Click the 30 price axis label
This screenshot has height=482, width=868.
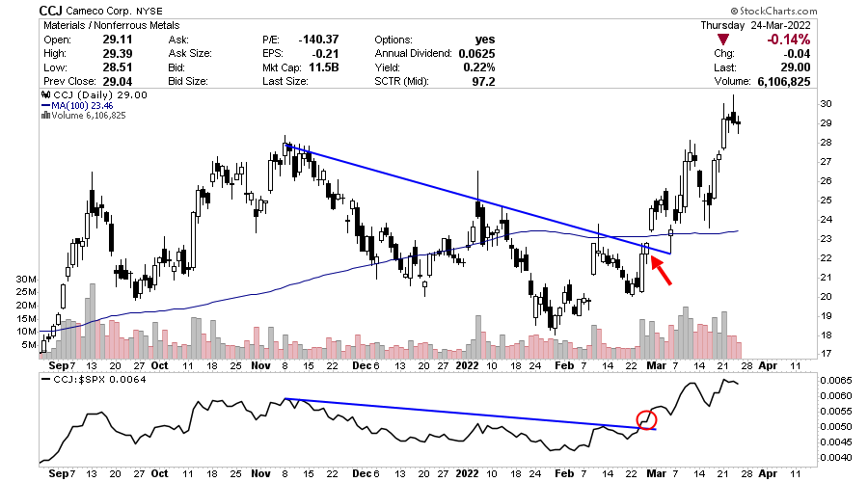(826, 104)
